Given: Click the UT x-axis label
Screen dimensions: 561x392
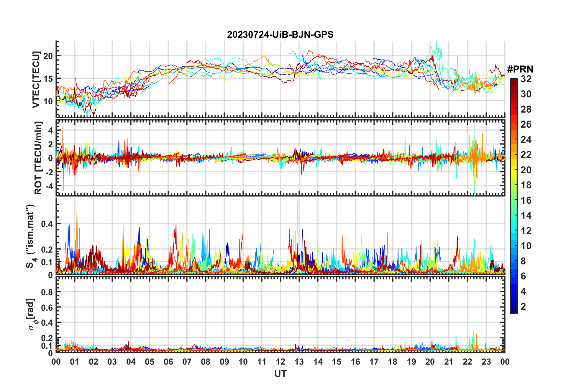Looking at the screenshot, I should (x=280, y=374).
